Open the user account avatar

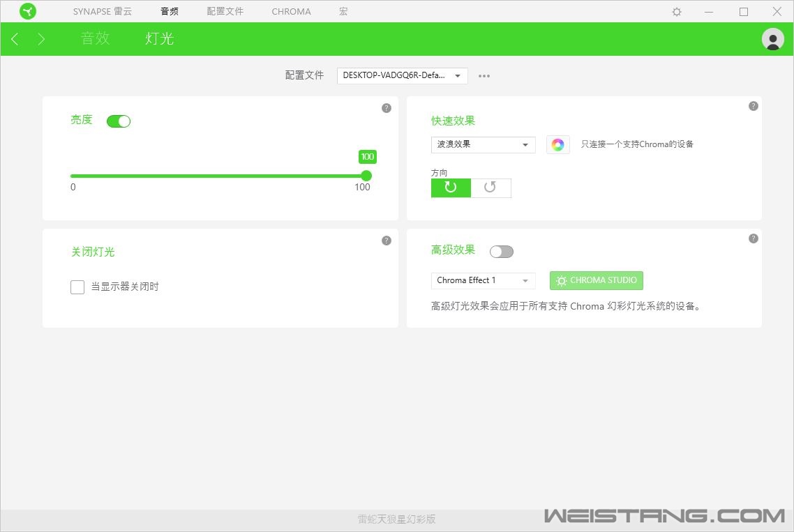(x=773, y=39)
